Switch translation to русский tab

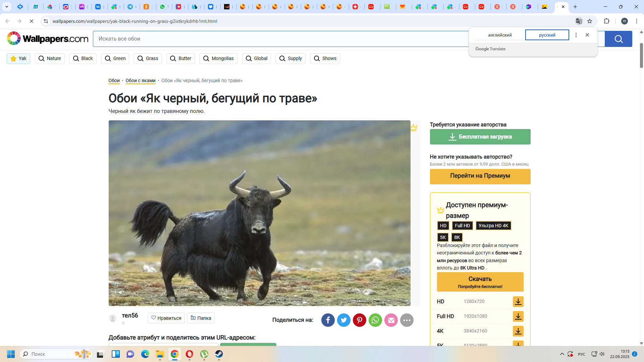tap(547, 35)
